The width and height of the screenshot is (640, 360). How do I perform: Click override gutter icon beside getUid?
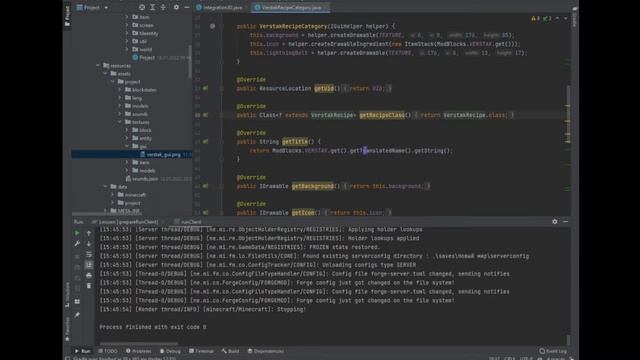pos(206,88)
